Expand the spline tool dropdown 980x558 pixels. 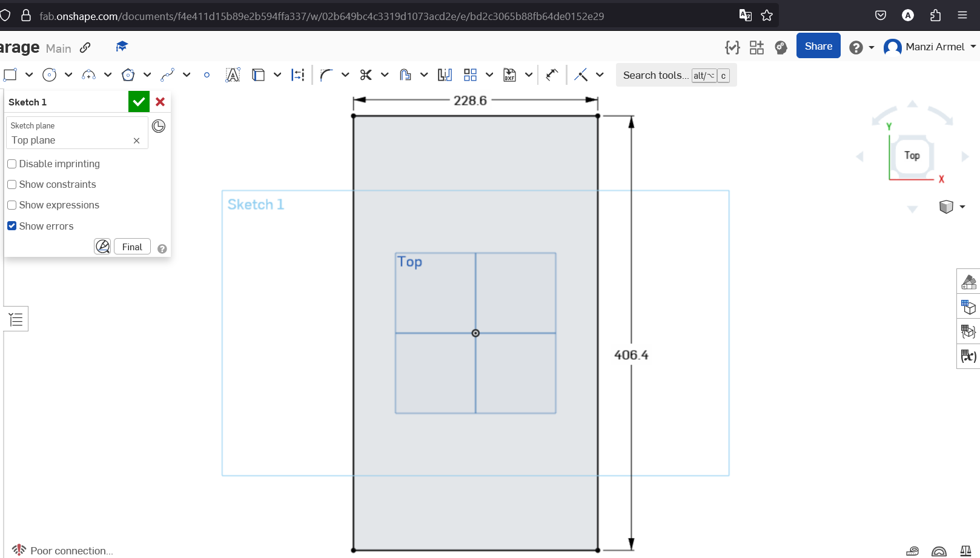point(187,75)
